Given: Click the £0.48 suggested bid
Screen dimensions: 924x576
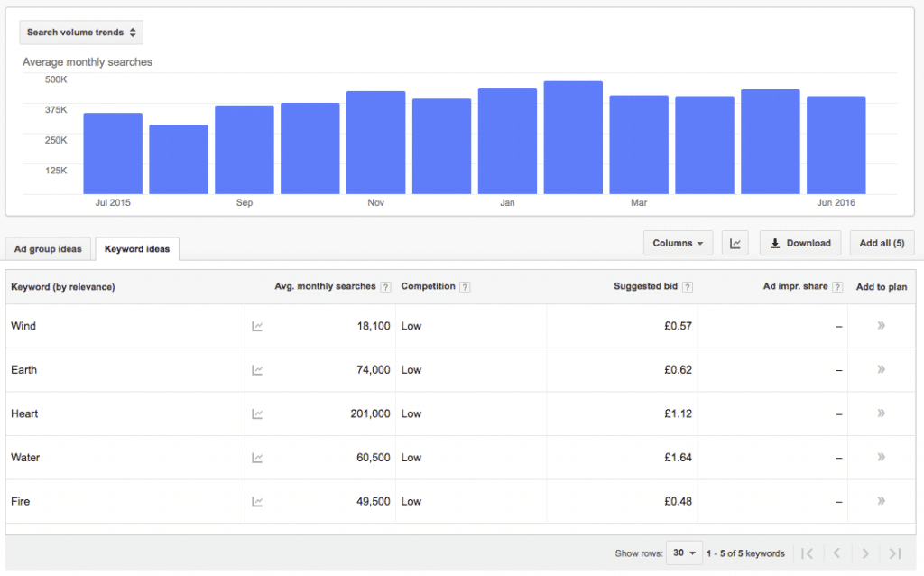Looking at the screenshot, I should tap(678, 502).
